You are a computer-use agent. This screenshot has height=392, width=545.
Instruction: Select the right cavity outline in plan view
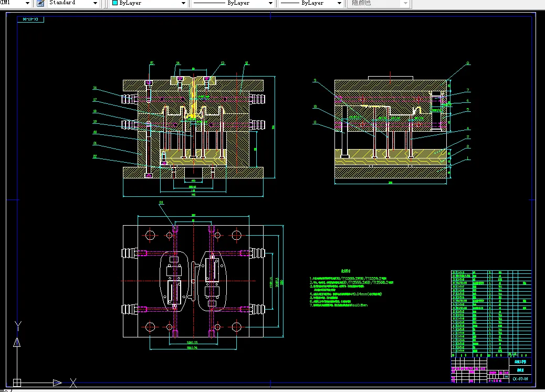212,281
